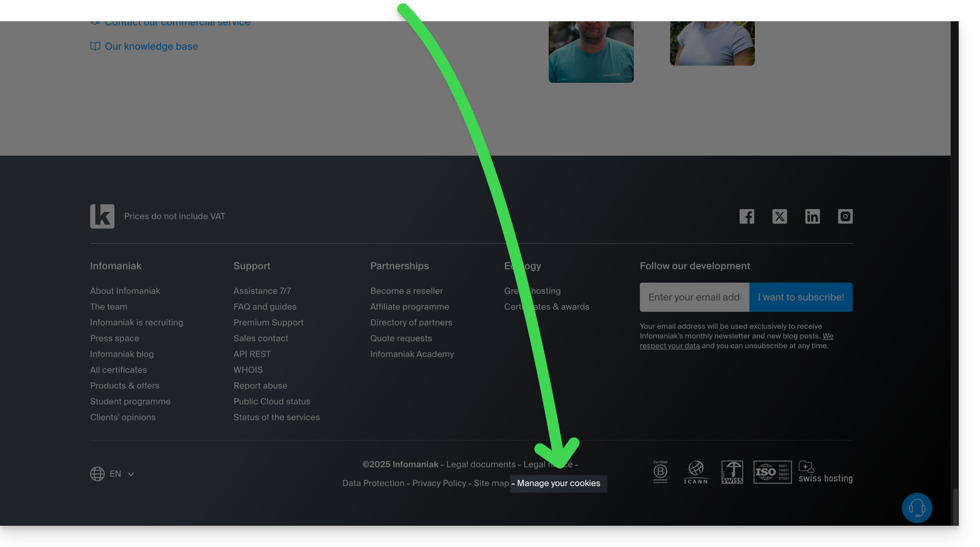Open Infomaniak's Facebook page icon
Viewport: 980px width, 547px height.
[746, 216]
